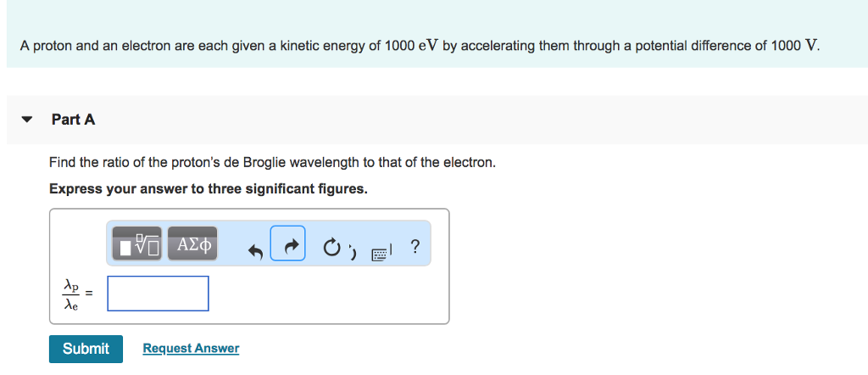
Task: Click 'Express your answer to three significant figures'
Action: coord(209,188)
